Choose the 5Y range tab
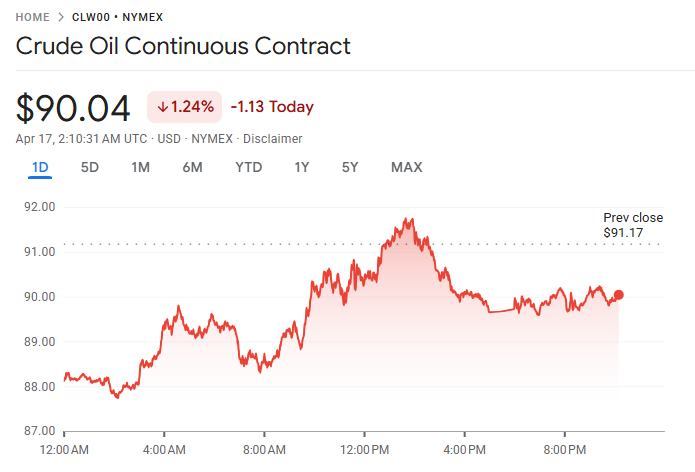The width and height of the screenshot is (695, 472). 349,167
